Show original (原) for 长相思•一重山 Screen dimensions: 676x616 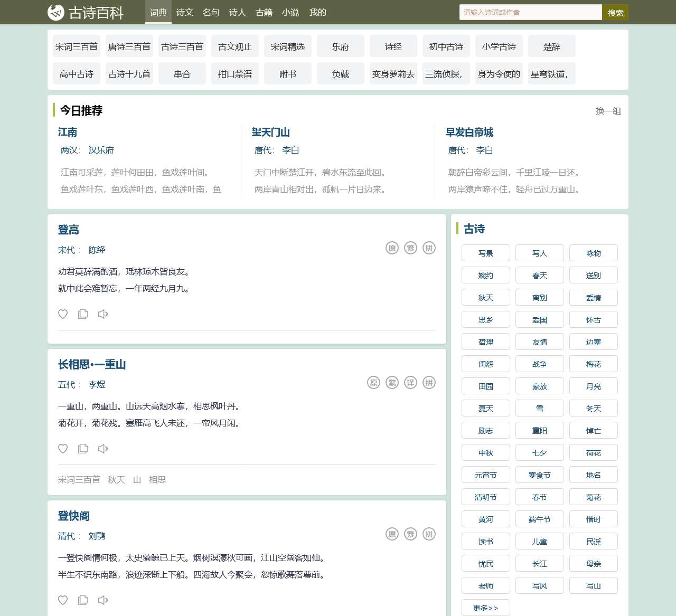(373, 383)
